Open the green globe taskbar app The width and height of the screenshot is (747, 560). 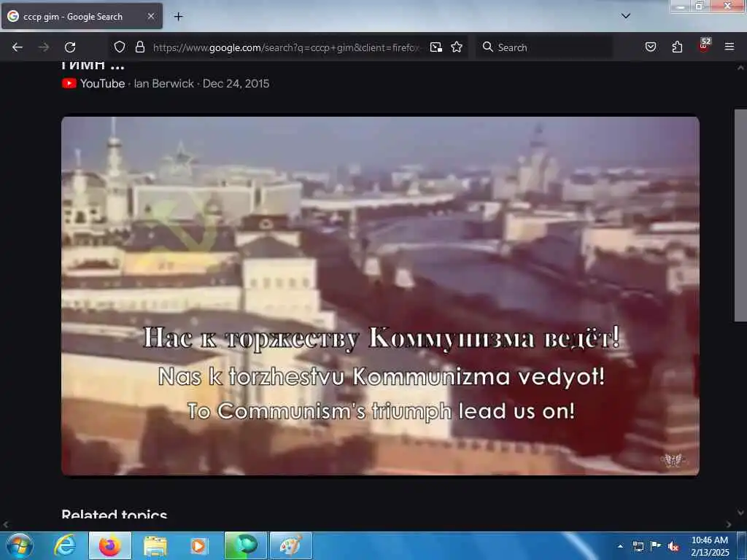tap(245, 545)
